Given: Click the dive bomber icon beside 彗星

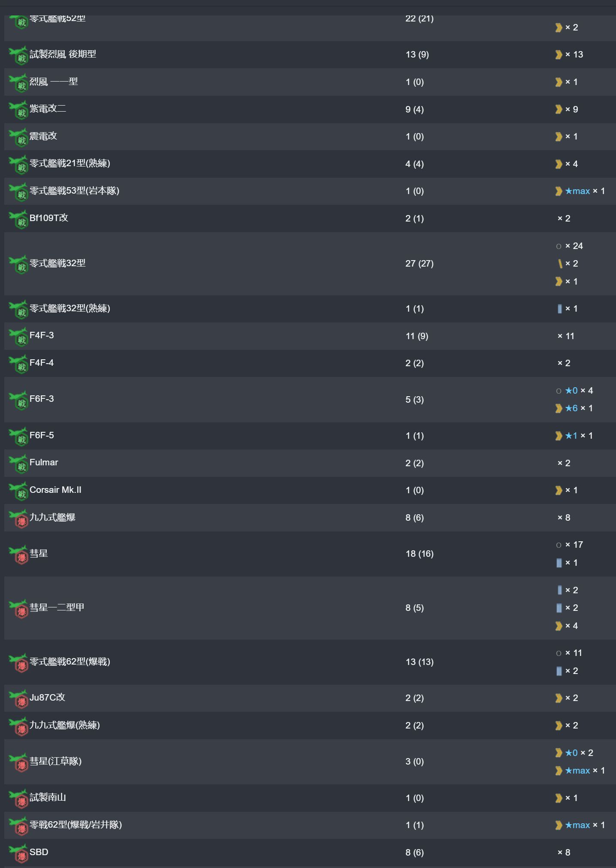Looking at the screenshot, I should point(18,554).
